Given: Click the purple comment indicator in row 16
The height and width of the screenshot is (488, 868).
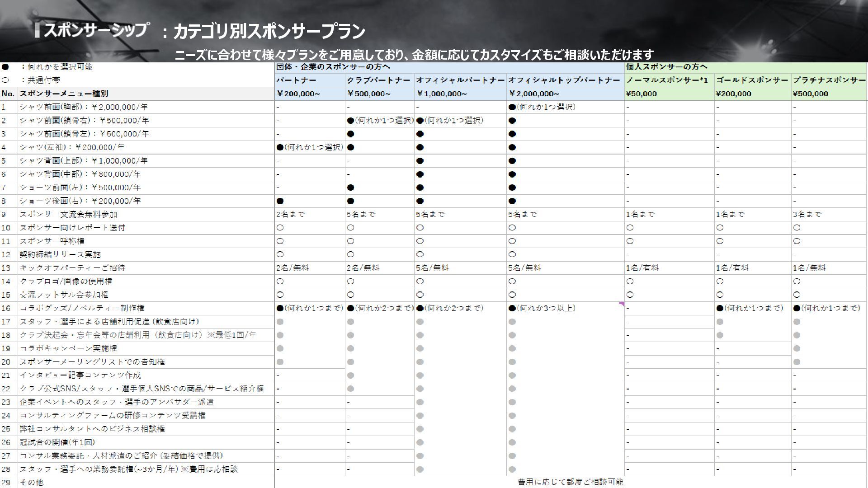Looking at the screenshot, I should (622, 304).
